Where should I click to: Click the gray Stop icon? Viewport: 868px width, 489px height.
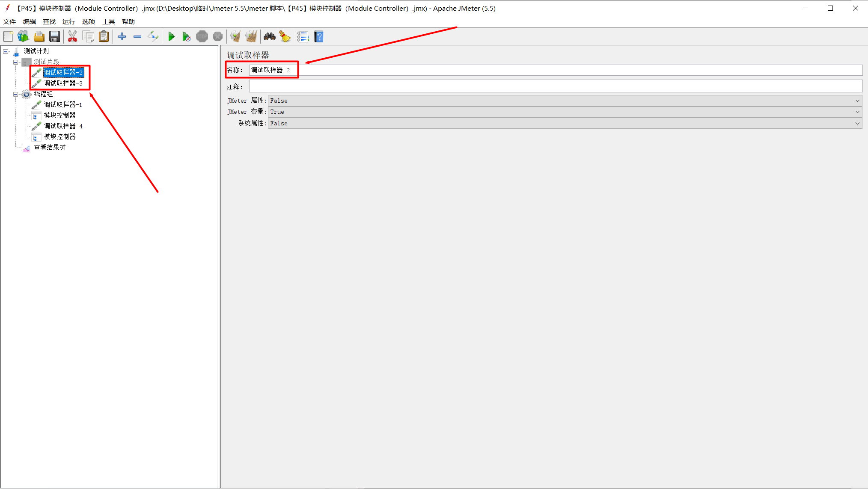[202, 37]
